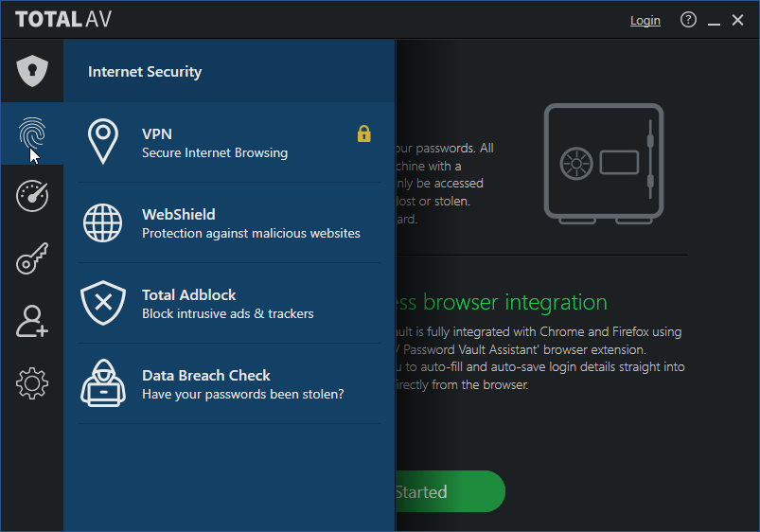Click 'Have your passwords been stolen?' text
The width and height of the screenshot is (760, 532).
pos(243,395)
